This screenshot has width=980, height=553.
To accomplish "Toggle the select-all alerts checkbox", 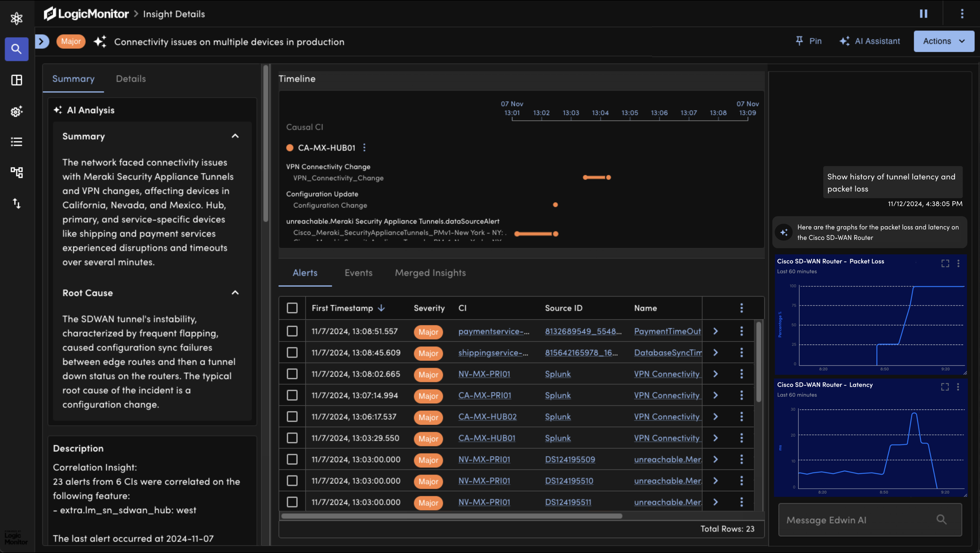I will (x=292, y=308).
